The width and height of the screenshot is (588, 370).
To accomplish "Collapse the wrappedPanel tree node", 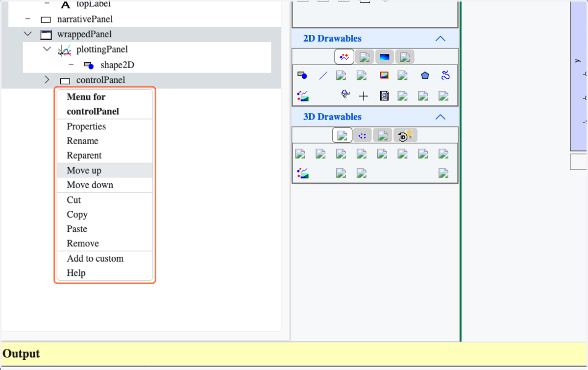I will pyautogui.click(x=28, y=34).
